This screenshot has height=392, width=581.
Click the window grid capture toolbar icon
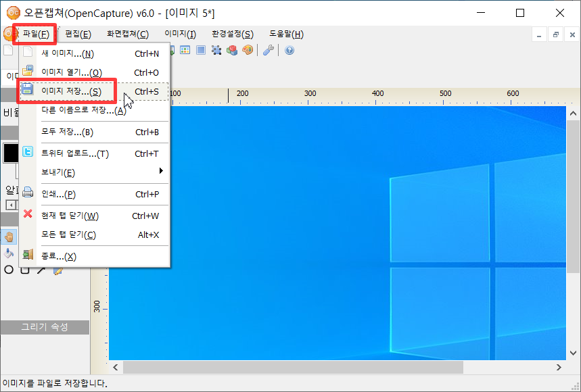185,50
